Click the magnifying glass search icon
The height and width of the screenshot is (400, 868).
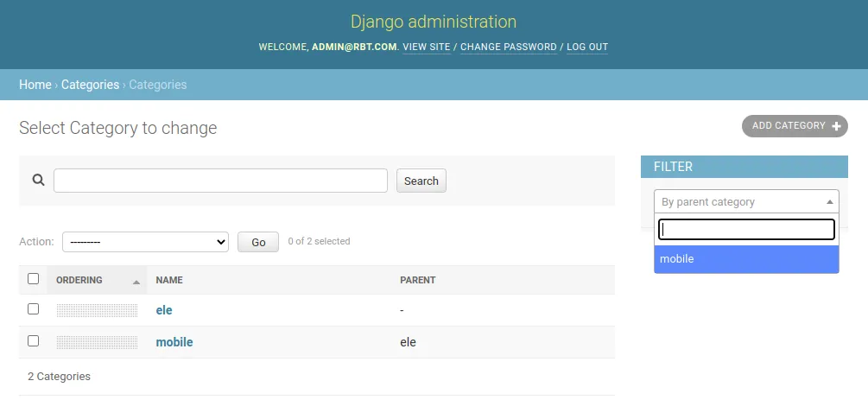[x=38, y=180]
